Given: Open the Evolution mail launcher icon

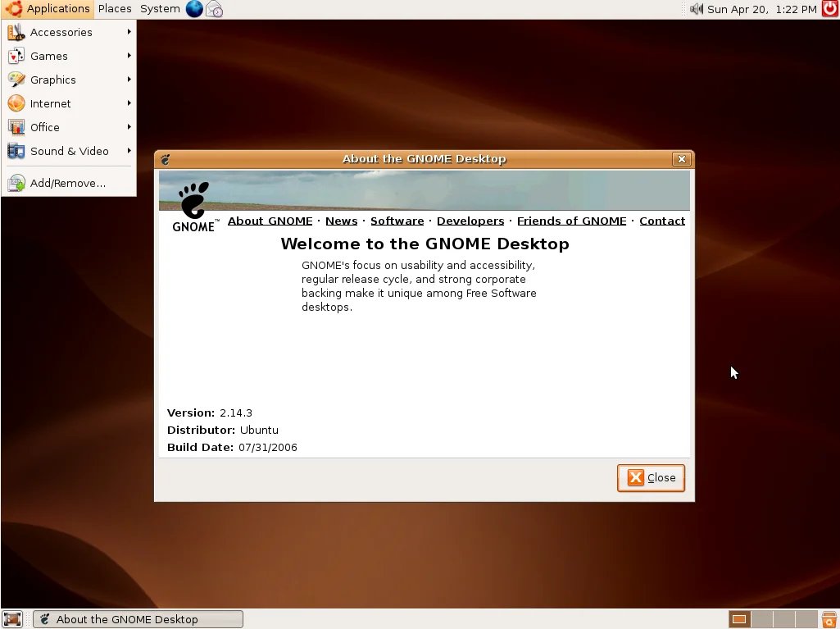Looking at the screenshot, I should 214,9.
